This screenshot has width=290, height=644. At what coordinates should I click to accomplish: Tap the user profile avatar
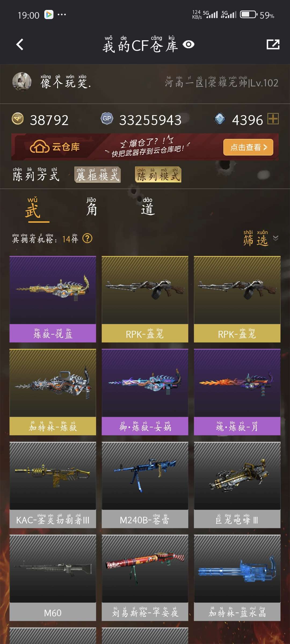tap(22, 82)
